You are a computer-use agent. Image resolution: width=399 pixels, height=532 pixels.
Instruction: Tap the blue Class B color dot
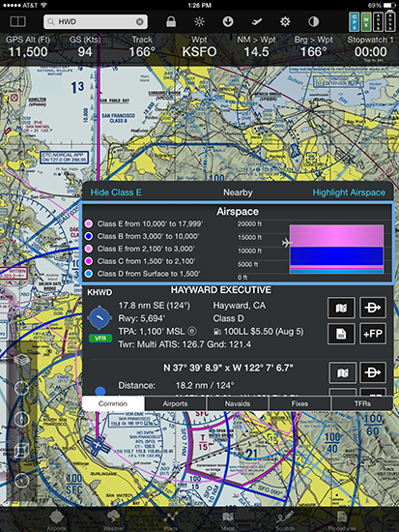tap(89, 236)
